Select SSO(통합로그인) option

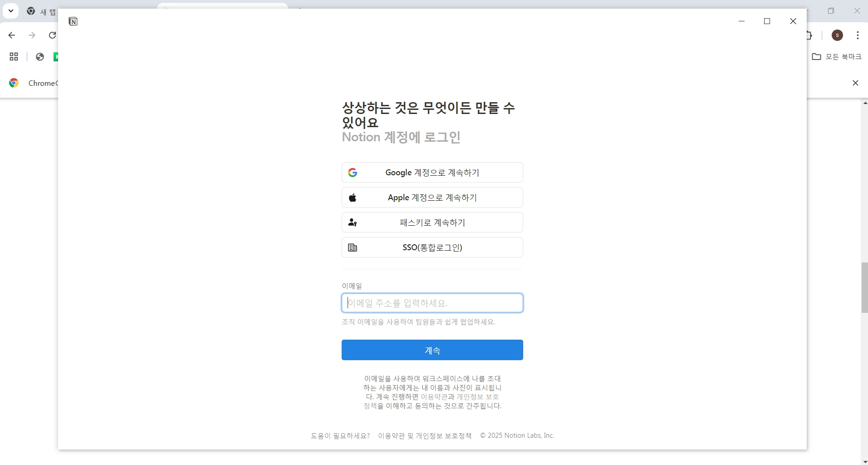pyautogui.click(x=432, y=247)
